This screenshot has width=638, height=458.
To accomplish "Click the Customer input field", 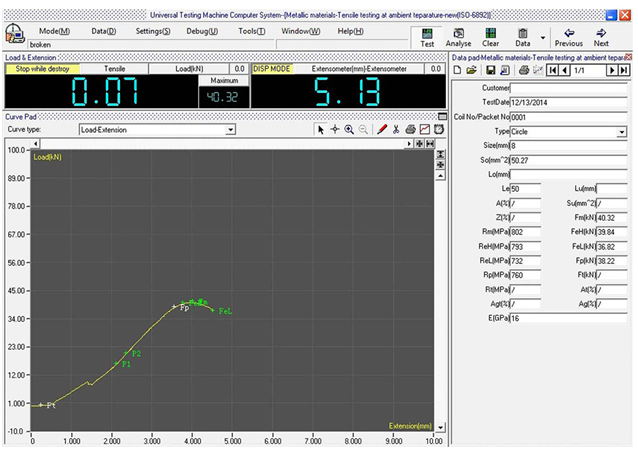I will (x=570, y=88).
